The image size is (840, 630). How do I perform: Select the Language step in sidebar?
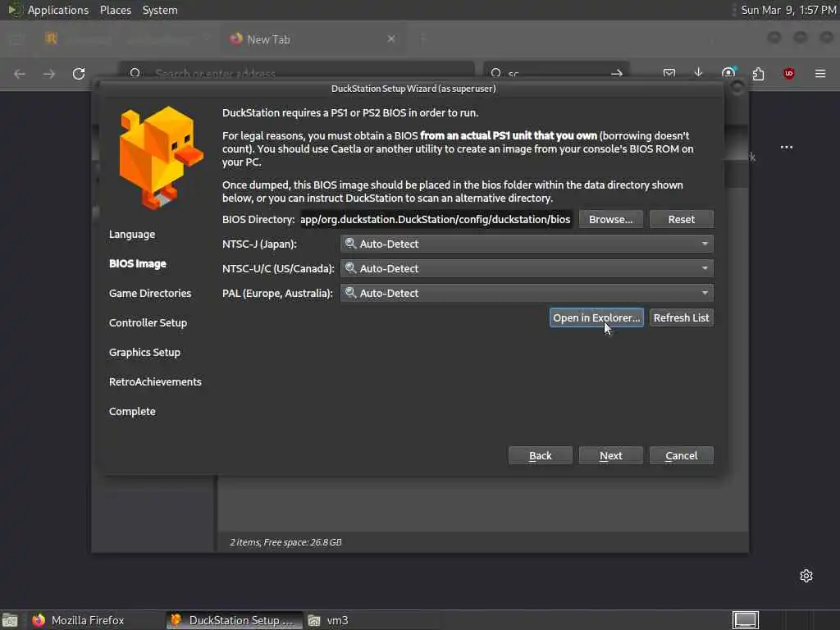132,234
